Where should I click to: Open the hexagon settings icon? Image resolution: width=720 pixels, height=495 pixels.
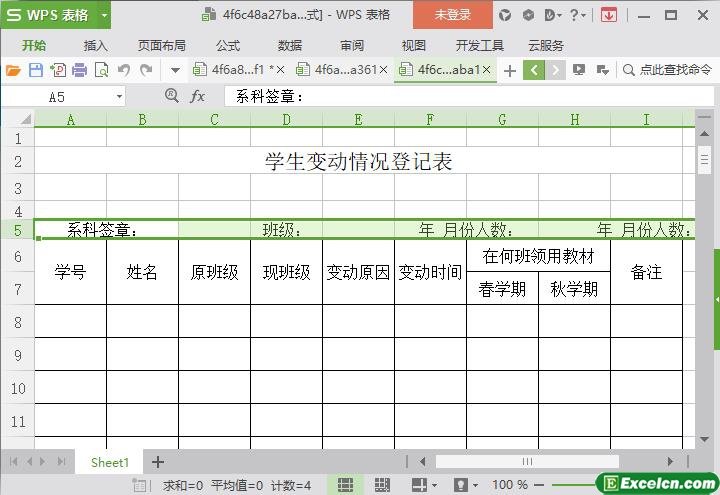(x=529, y=16)
